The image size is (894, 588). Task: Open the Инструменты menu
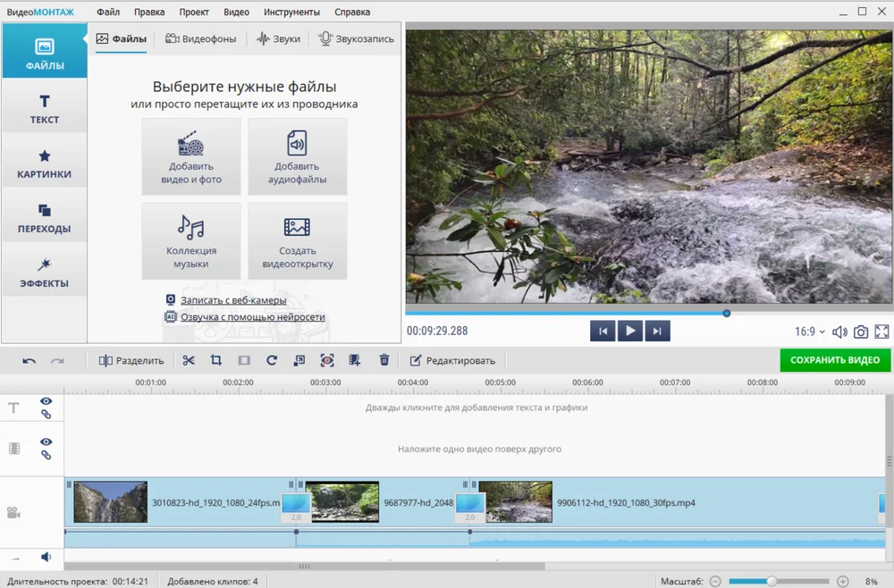click(x=291, y=13)
